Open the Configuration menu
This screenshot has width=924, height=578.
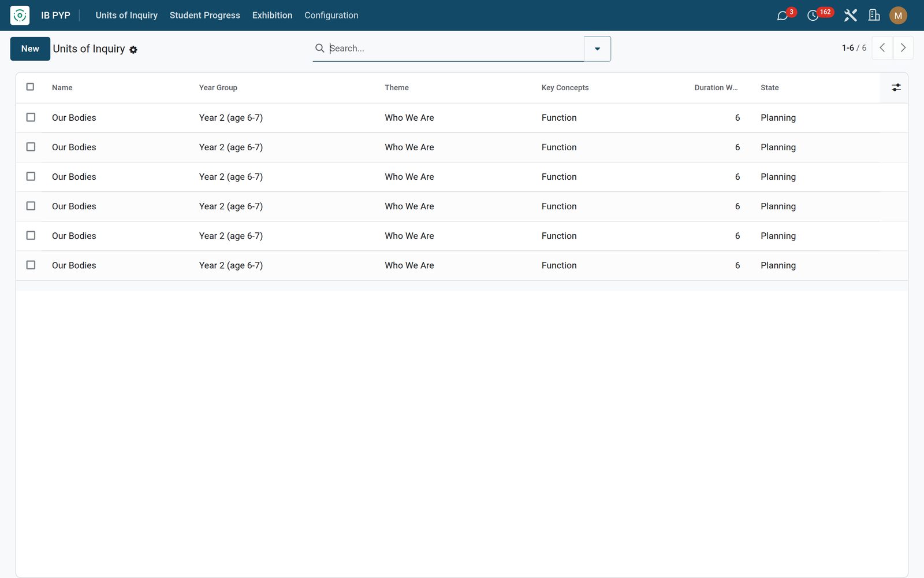click(331, 15)
